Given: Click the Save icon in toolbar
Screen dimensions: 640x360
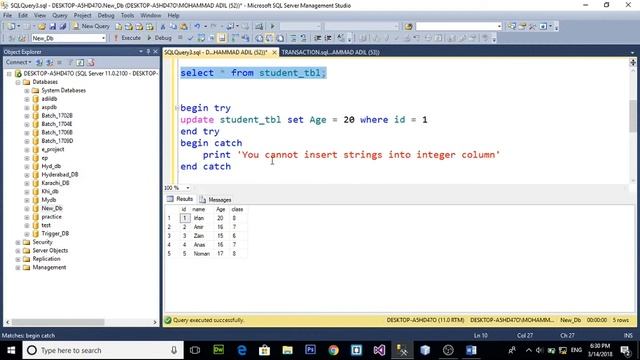Looking at the screenshot, I should click(53, 27).
